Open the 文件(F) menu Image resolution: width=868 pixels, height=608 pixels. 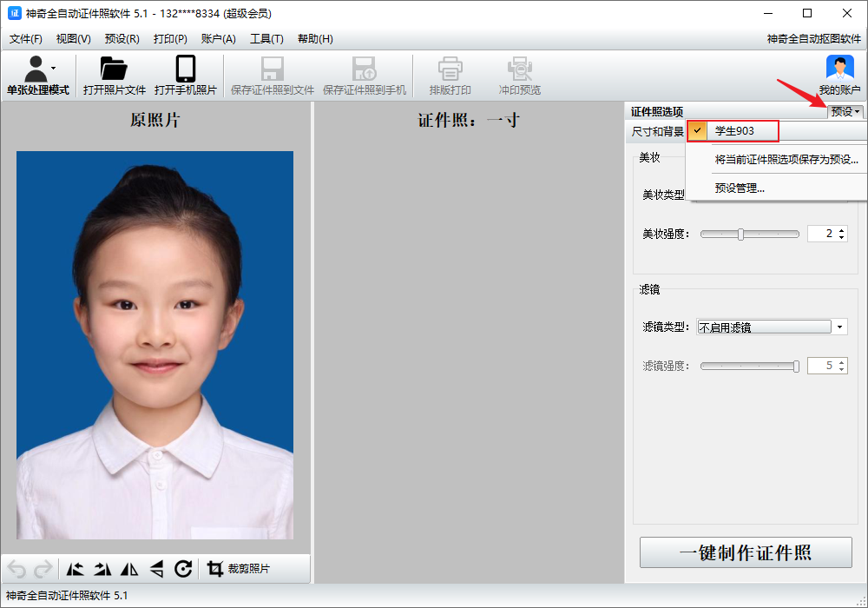[26, 39]
